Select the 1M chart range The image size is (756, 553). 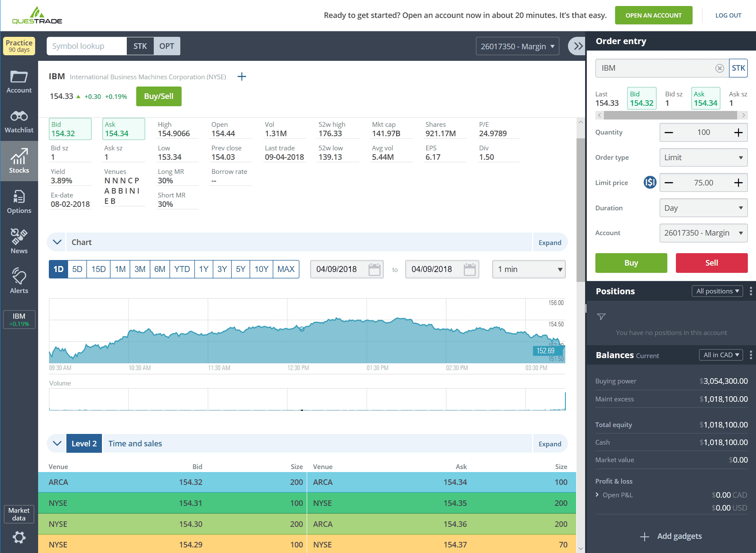[x=120, y=269]
